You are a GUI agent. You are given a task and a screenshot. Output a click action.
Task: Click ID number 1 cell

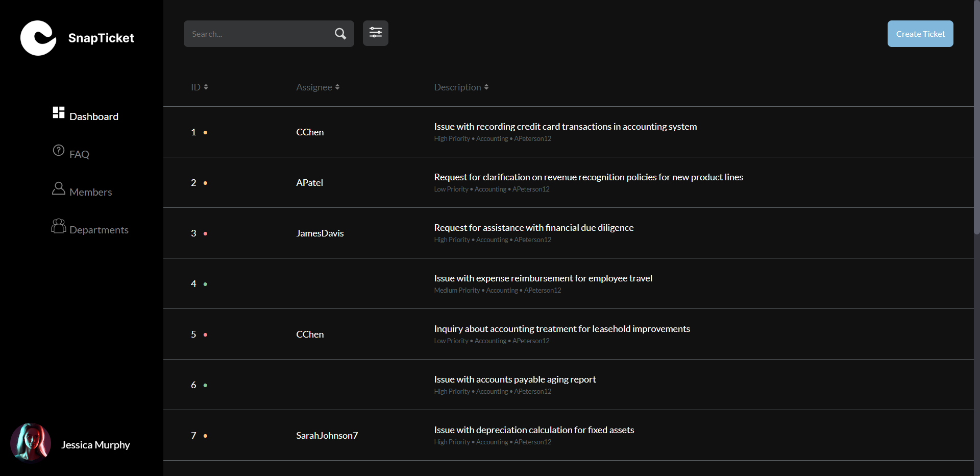[x=193, y=132]
